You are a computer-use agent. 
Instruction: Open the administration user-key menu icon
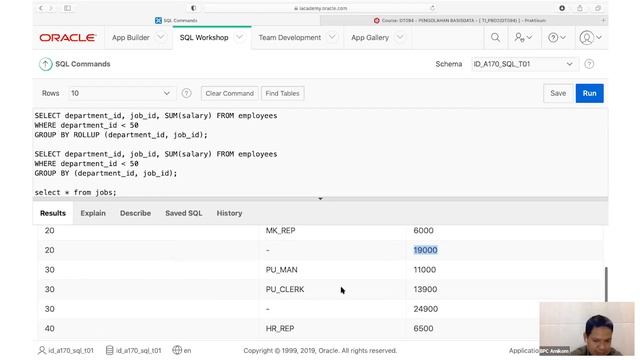[523, 38]
